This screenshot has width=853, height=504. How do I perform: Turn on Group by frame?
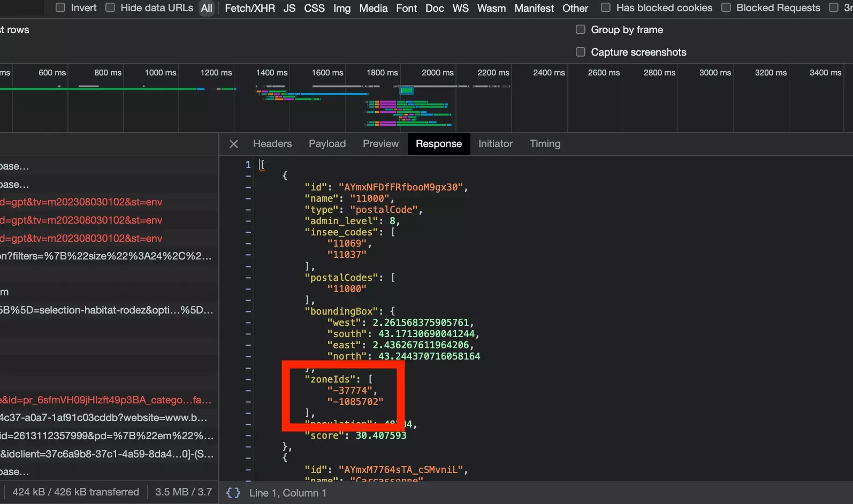click(x=581, y=29)
